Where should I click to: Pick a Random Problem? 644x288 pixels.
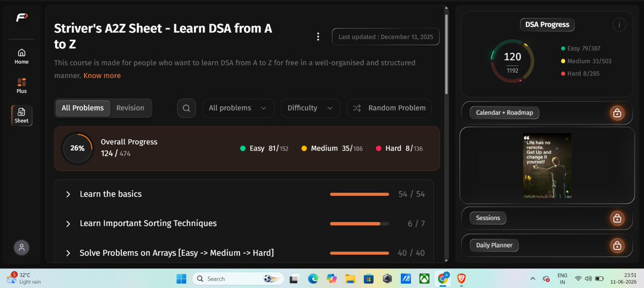coord(389,108)
